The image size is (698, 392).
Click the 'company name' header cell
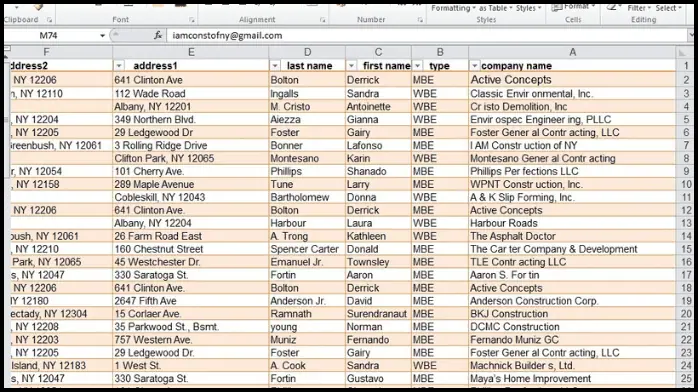[572, 66]
